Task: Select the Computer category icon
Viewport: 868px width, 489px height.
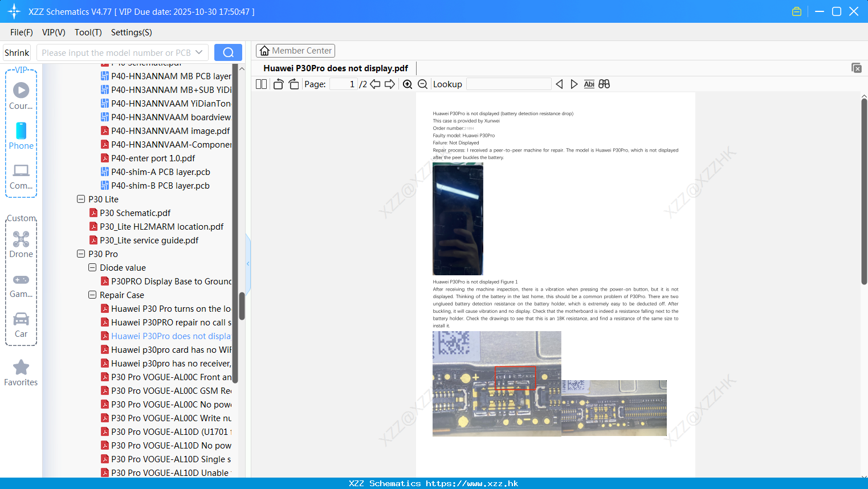Action: pyautogui.click(x=21, y=176)
